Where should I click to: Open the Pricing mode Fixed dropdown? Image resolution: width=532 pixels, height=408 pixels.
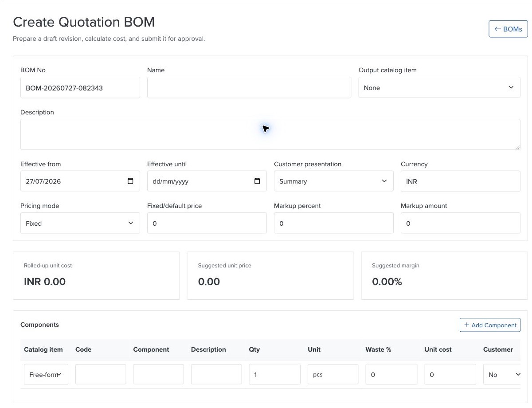coord(80,223)
